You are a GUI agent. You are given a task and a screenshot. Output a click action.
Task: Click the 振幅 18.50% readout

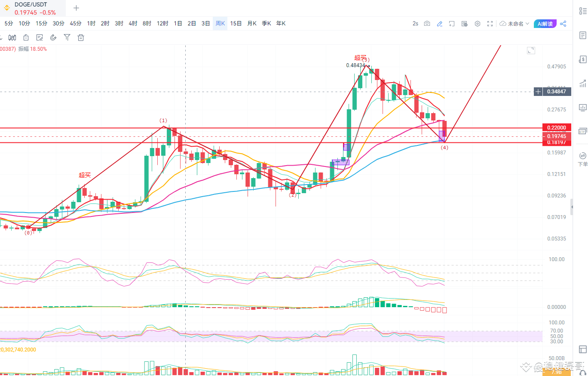tap(32, 49)
